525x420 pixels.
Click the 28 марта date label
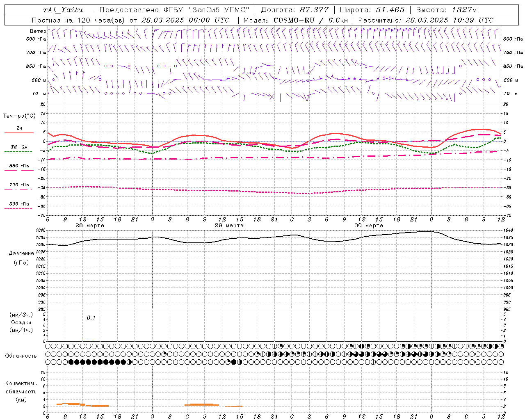pyautogui.click(x=90, y=226)
